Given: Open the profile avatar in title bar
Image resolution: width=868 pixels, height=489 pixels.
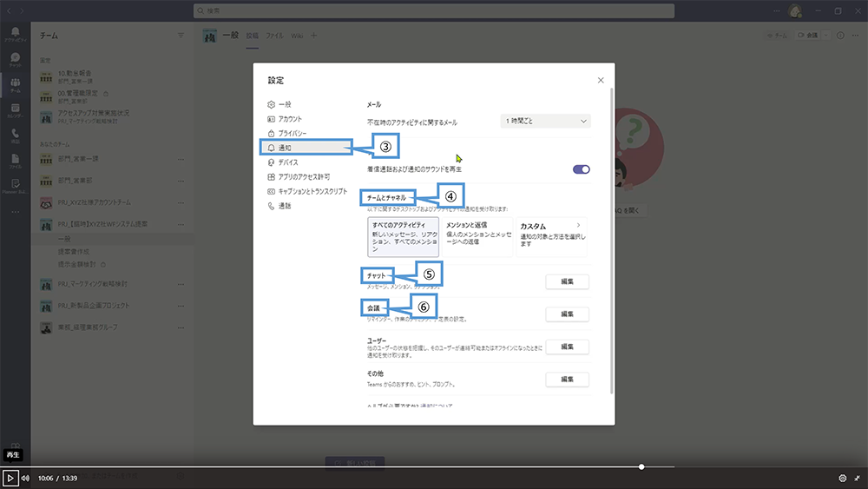Looking at the screenshot, I should pos(795,10).
